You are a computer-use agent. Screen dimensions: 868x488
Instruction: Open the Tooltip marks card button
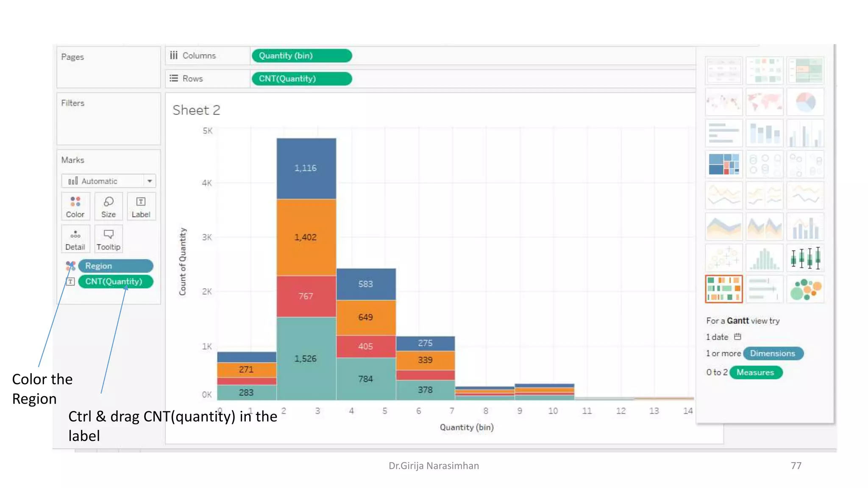[x=108, y=239]
